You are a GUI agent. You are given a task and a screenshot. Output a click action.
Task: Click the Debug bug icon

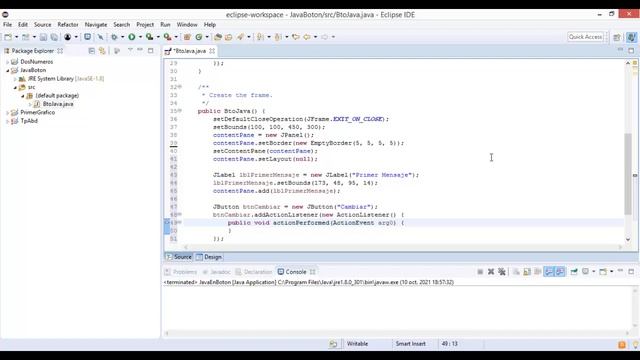114,37
